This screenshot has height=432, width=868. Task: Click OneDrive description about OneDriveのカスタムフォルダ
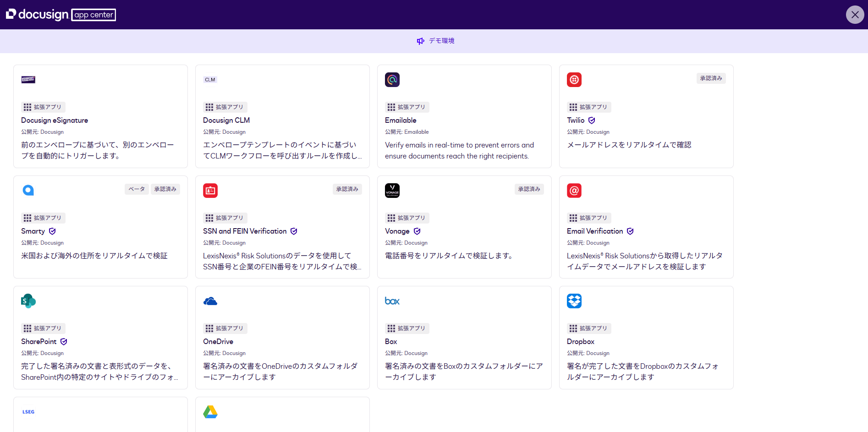click(280, 372)
